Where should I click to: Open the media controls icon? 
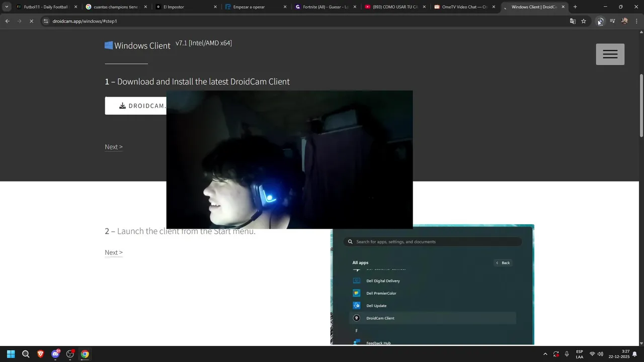coord(612,21)
